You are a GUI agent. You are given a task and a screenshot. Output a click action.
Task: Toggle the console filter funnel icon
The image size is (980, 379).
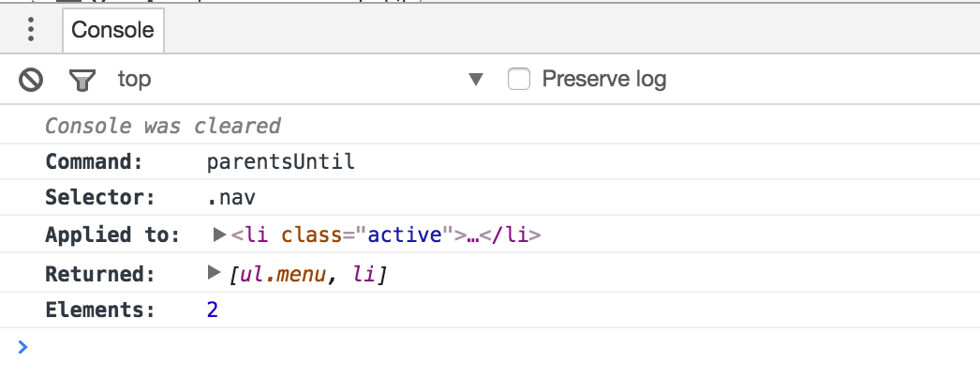(82, 80)
